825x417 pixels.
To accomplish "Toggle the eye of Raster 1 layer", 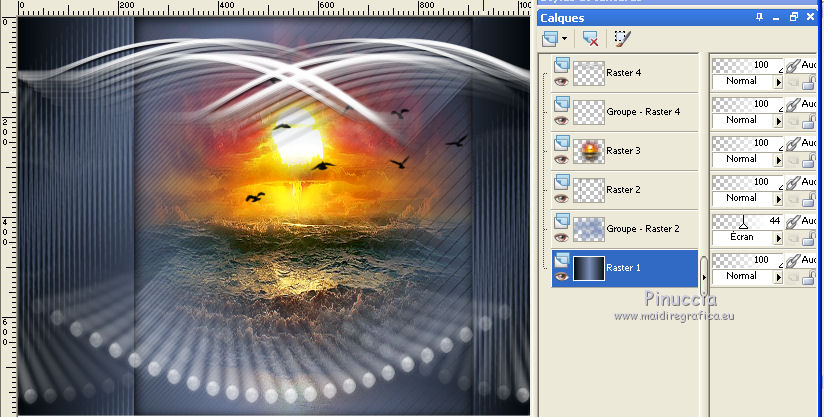I will (561, 277).
